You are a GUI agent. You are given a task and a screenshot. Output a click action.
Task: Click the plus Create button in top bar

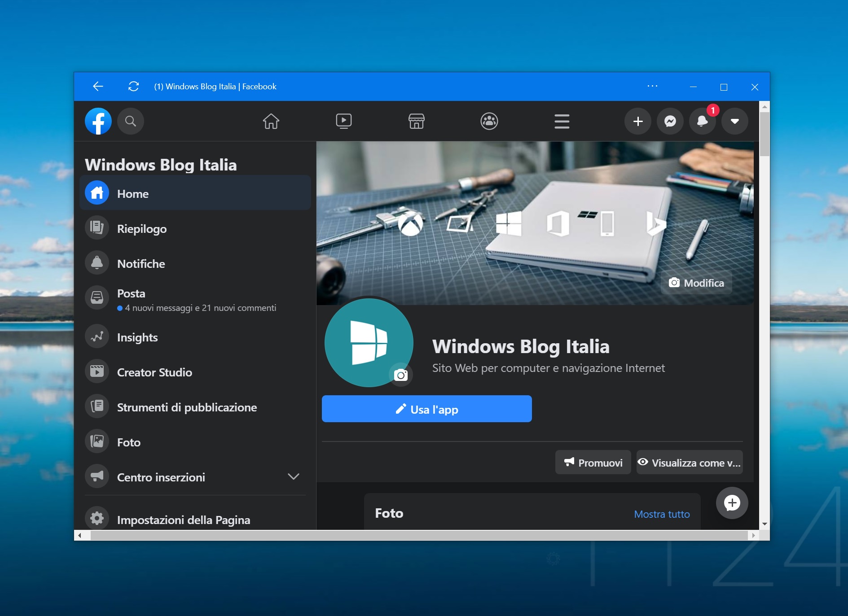click(x=638, y=121)
